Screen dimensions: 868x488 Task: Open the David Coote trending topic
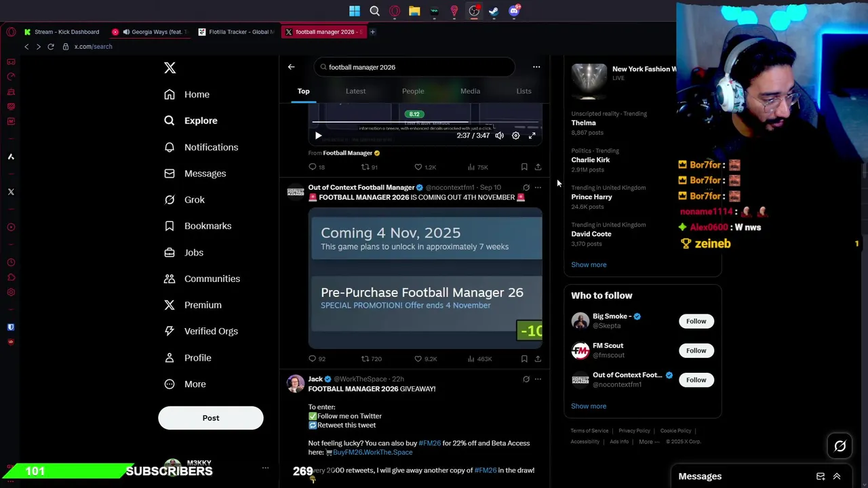pyautogui.click(x=591, y=234)
